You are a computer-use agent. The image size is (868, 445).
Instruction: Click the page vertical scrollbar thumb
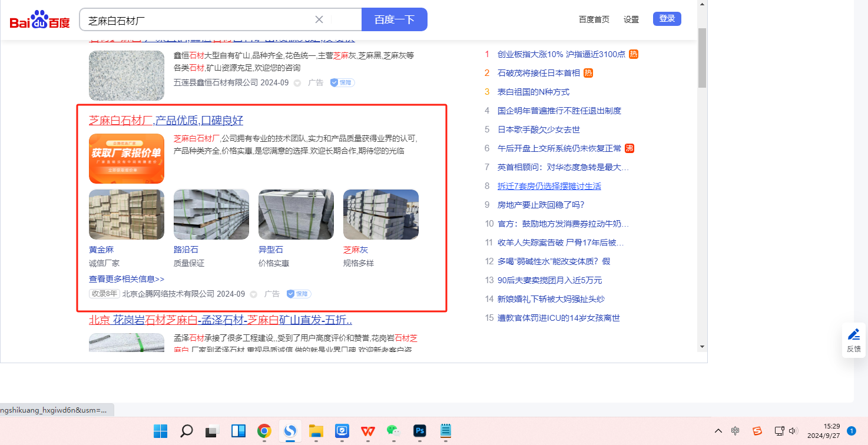(x=702, y=57)
